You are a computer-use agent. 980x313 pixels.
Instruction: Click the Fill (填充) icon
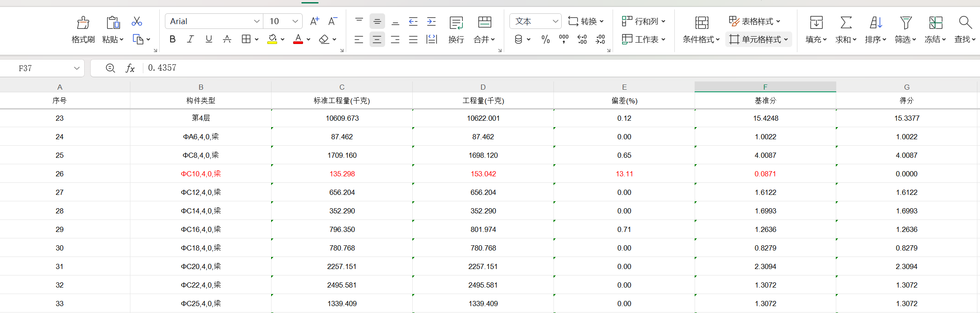[x=816, y=22]
